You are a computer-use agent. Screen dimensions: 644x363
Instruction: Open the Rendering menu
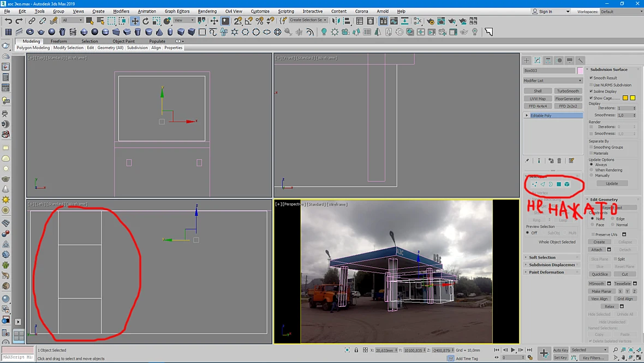(x=207, y=11)
